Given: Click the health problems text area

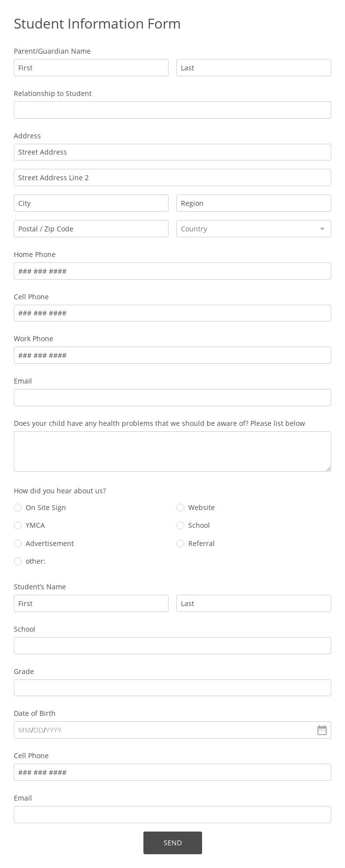Looking at the screenshot, I should click(x=172, y=451).
